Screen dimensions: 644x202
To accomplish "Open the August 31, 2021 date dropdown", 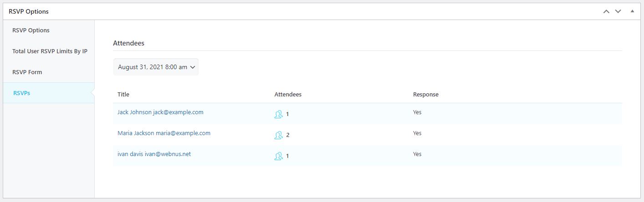I will 156,67.
